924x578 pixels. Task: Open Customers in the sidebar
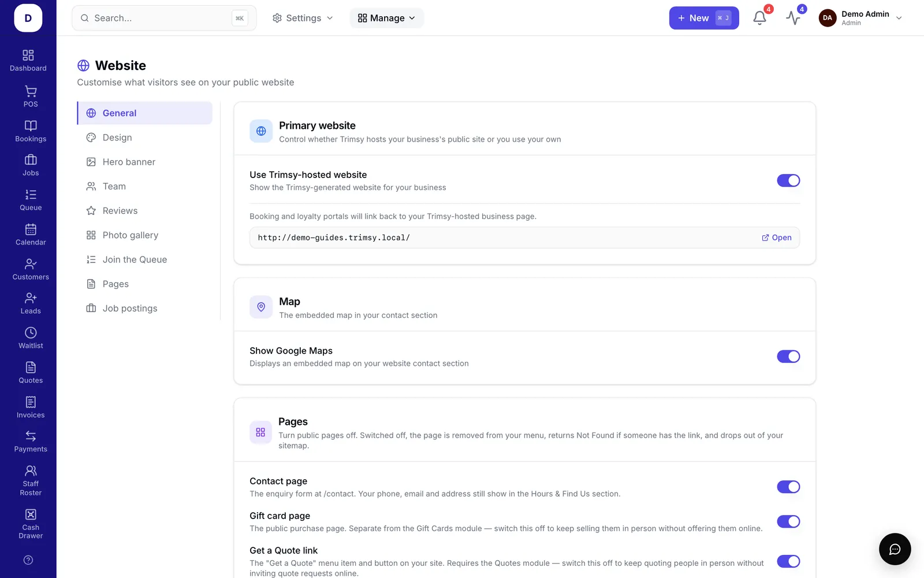click(31, 269)
